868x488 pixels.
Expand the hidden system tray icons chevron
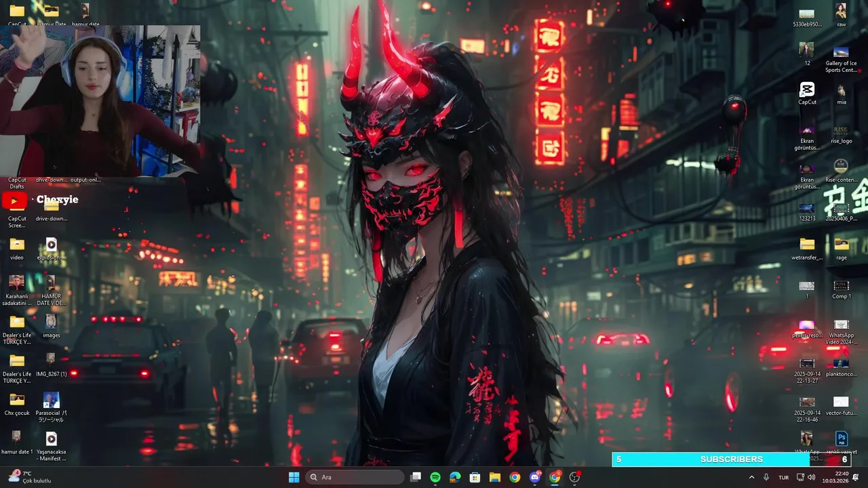tap(751, 477)
